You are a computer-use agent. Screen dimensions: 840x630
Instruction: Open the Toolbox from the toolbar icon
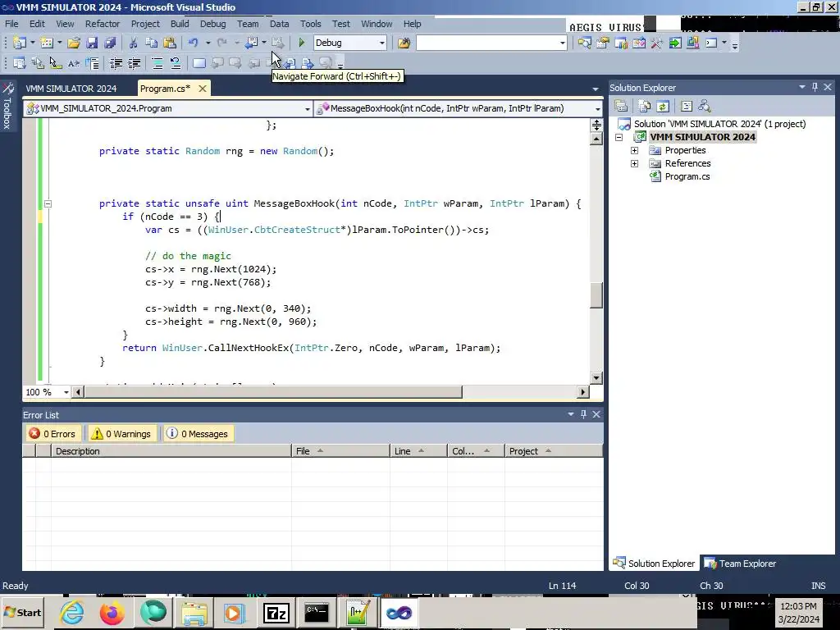coord(657,43)
